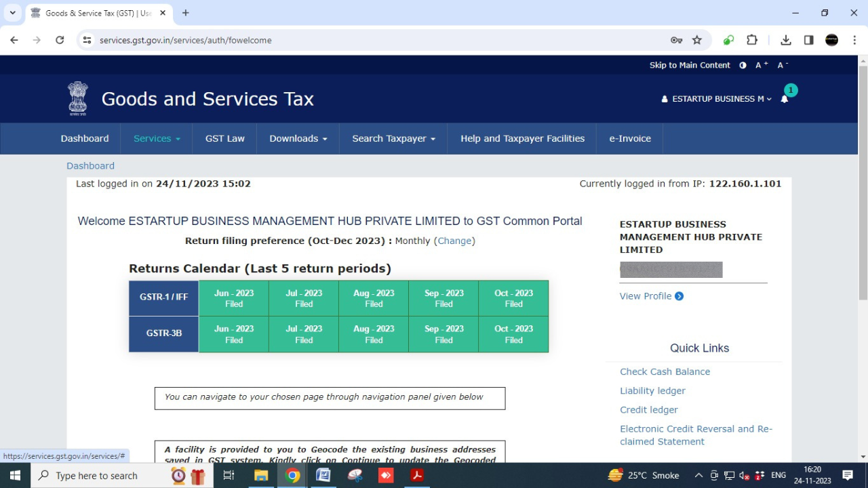
Task: Open the tab search dropdown in Chrome
Action: 12,13
